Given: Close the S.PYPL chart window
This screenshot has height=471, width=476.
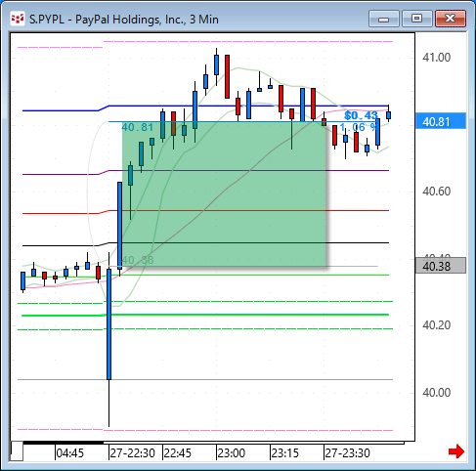Looking at the screenshot, I should (x=451, y=19).
